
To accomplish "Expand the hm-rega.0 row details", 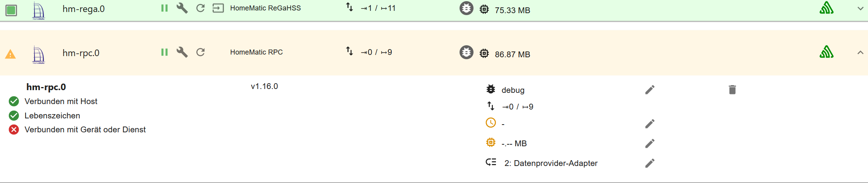I will click(x=860, y=9).
